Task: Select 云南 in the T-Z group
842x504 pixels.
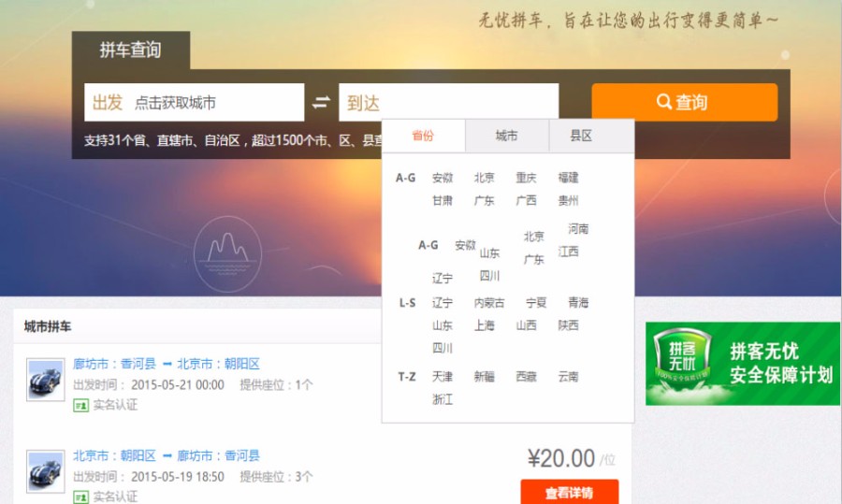Action: tap(568, 377)
